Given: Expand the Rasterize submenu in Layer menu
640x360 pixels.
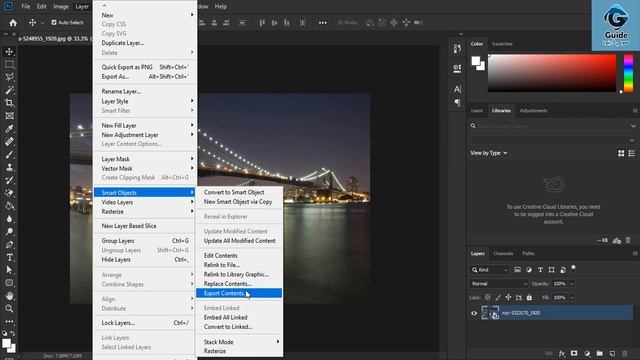Looking at the screenshot, I should pos(144,211).
